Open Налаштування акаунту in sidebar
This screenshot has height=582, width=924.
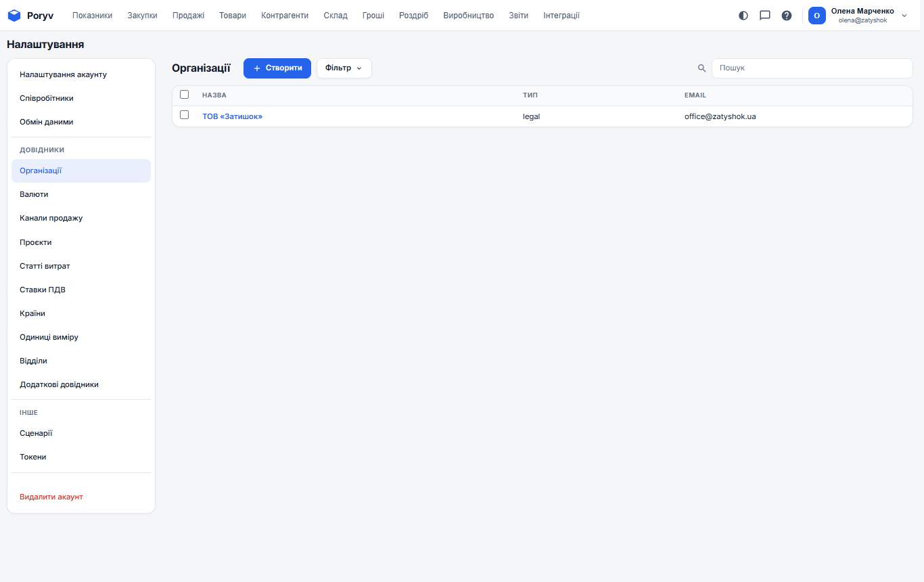(81, 74)
